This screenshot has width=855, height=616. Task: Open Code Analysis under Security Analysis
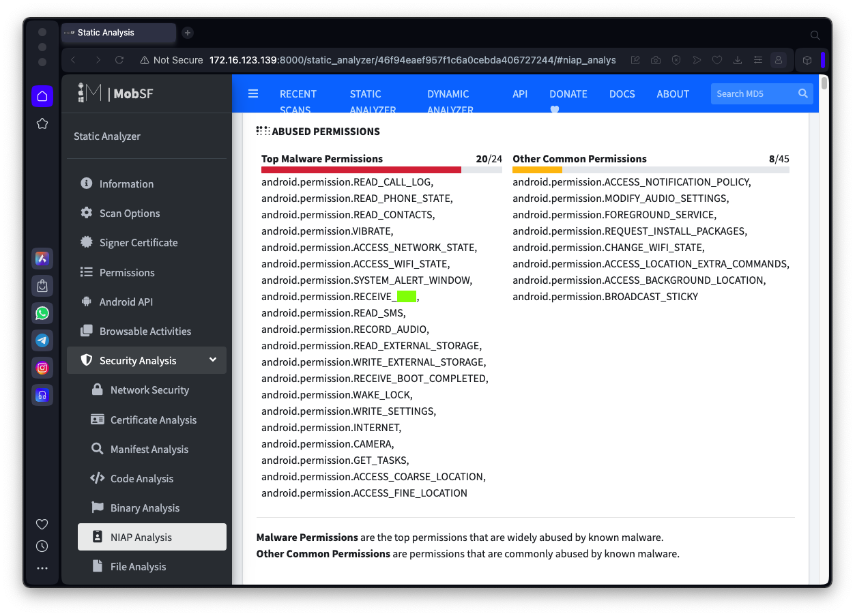click(x=152, y=478)
